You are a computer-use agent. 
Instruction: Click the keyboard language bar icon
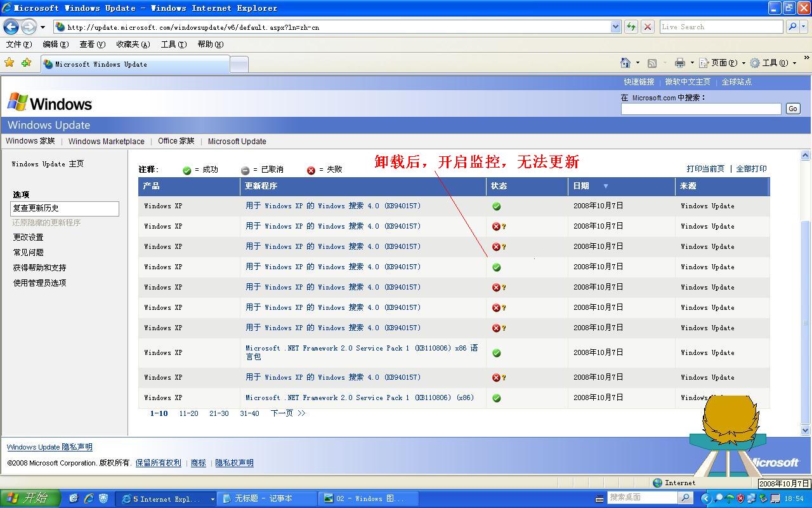pyautogui.click(x=599, y=498)
